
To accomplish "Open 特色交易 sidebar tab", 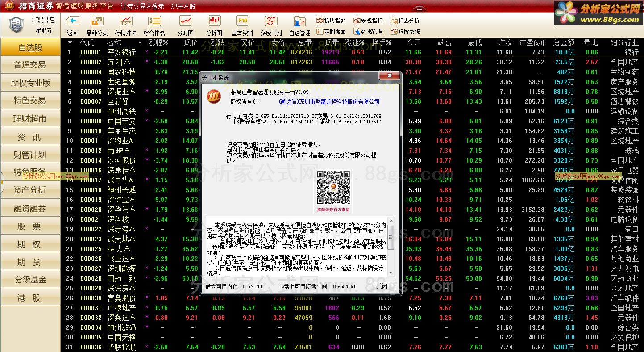I will [30, 101].
